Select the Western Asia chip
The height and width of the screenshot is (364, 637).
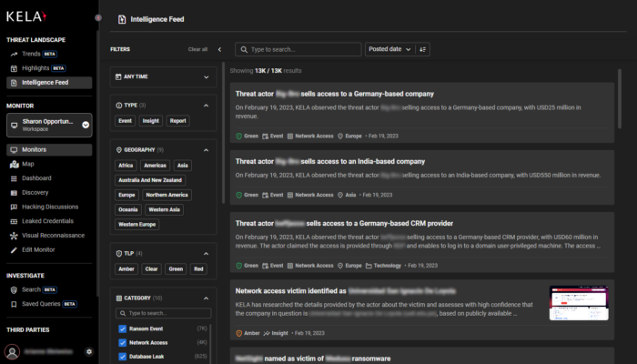(164, 209)
